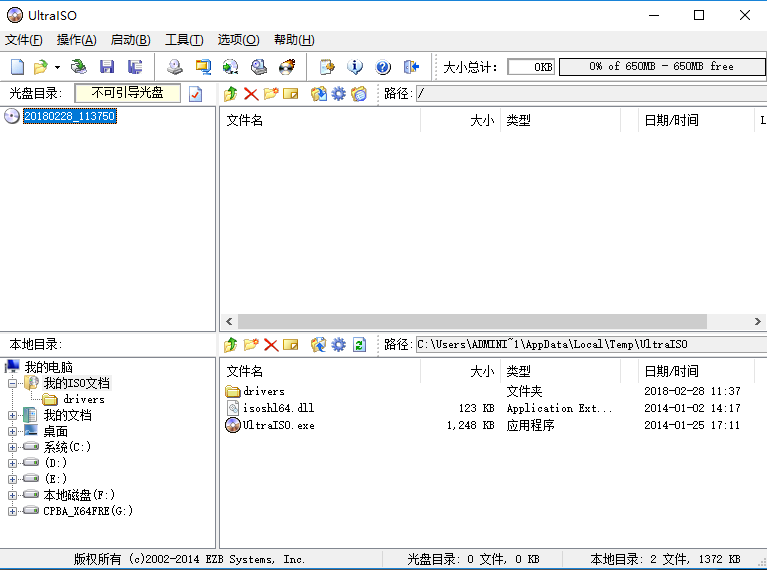
Task: Open the dropdown arrow beside Open icon
Action: [x=57, y=68]
